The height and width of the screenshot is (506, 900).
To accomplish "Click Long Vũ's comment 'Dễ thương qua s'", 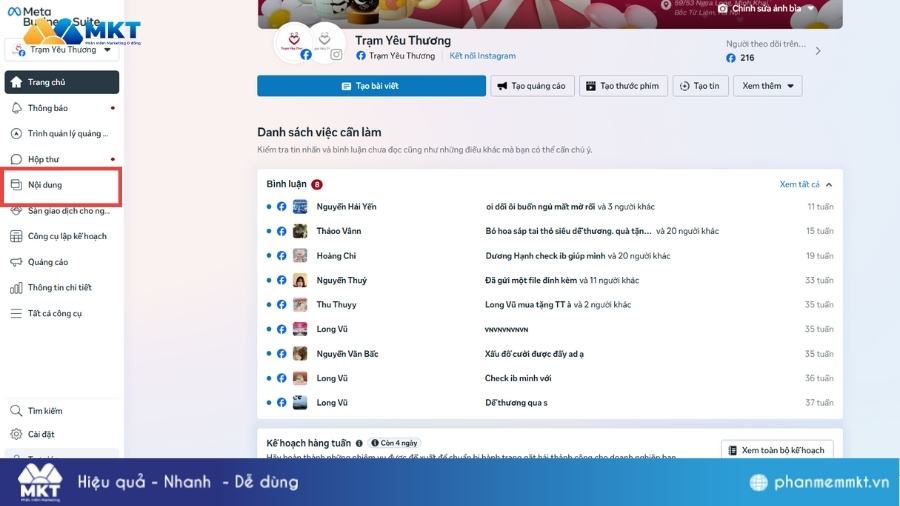I will (x=516, y=403).
